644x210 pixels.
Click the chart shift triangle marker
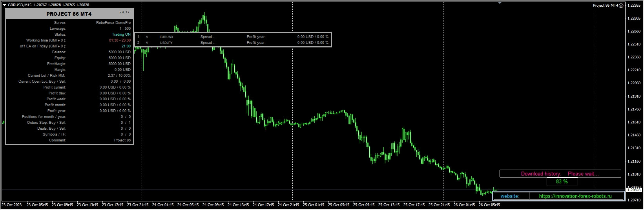[500, 3]
